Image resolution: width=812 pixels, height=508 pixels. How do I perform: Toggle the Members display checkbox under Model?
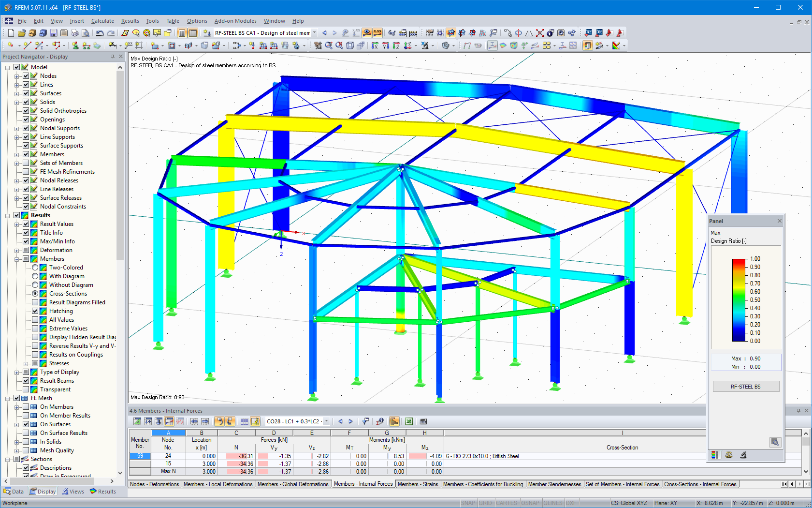(x=26, y=154)
